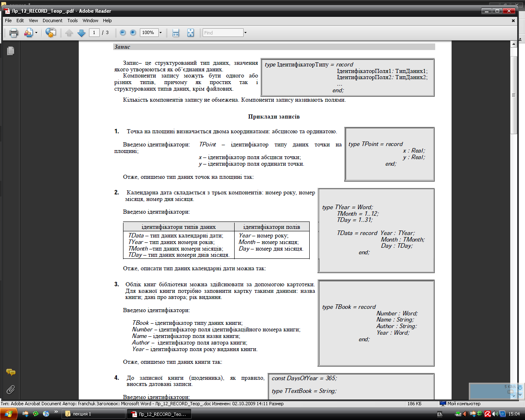Click the '186 КБ' size in status bar
Image resolution: width=525 pixels, height=420 pixels.
(x=414, y=404)
